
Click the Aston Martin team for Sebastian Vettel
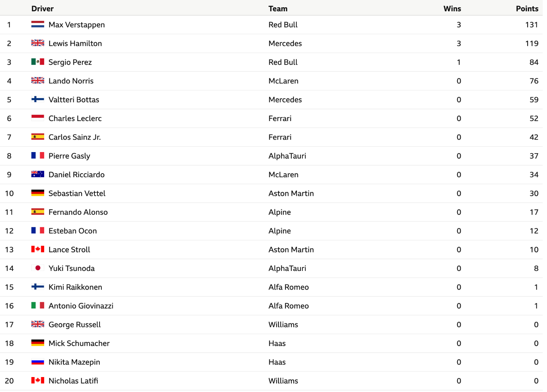(x=291, y=193)
